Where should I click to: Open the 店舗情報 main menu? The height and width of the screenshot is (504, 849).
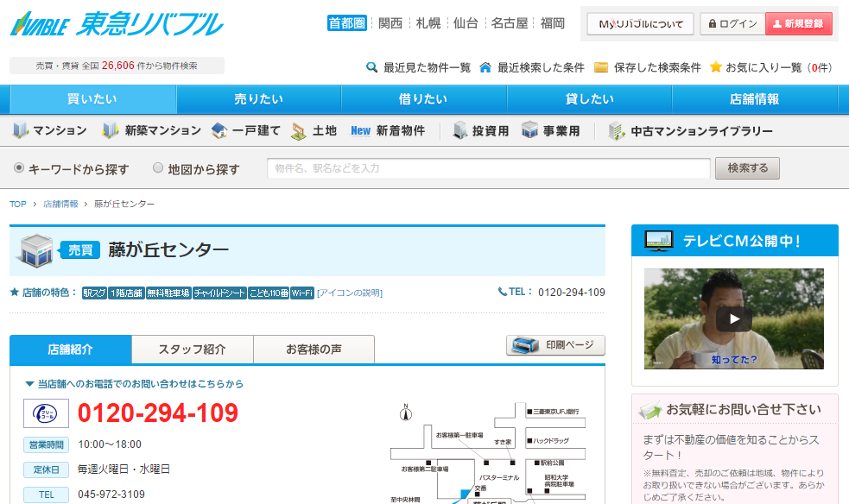(x=755, y=99)
